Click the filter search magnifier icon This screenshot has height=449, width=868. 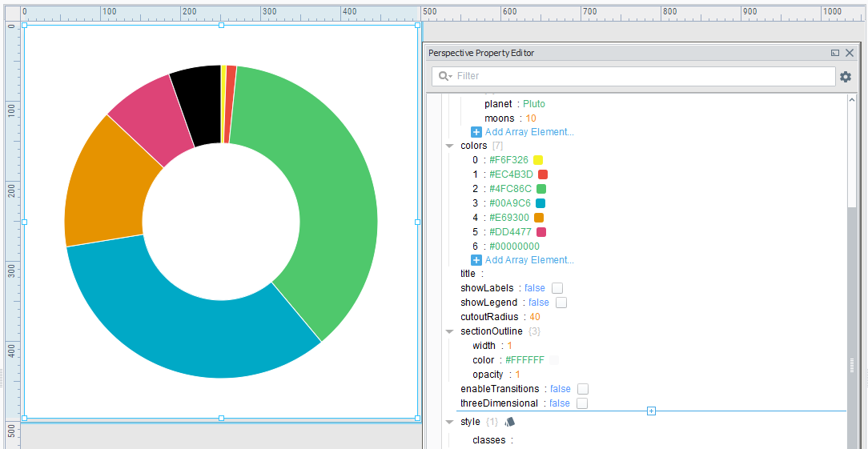pyautogui.click(x=444, y=76)
